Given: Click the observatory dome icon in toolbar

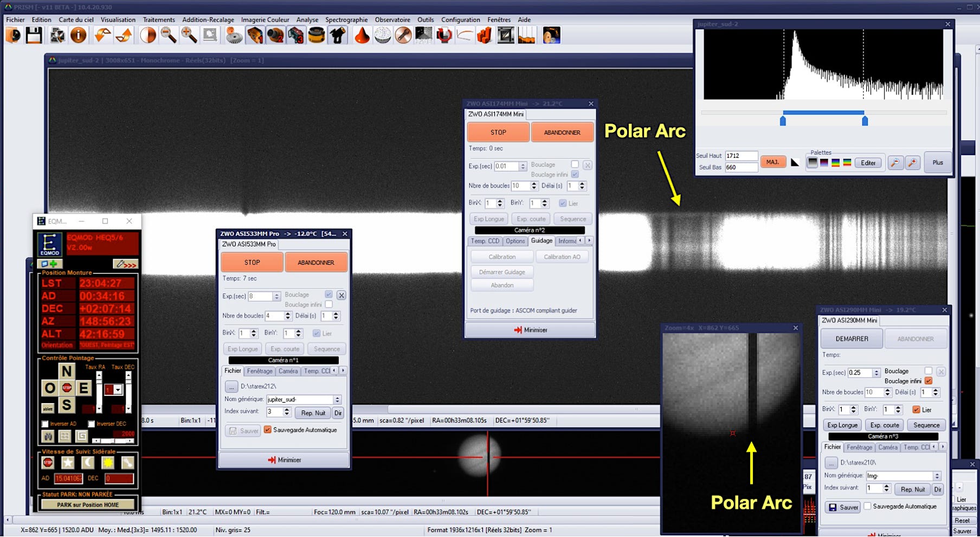Looking at the screenshot, I should (x=383, y=36).
